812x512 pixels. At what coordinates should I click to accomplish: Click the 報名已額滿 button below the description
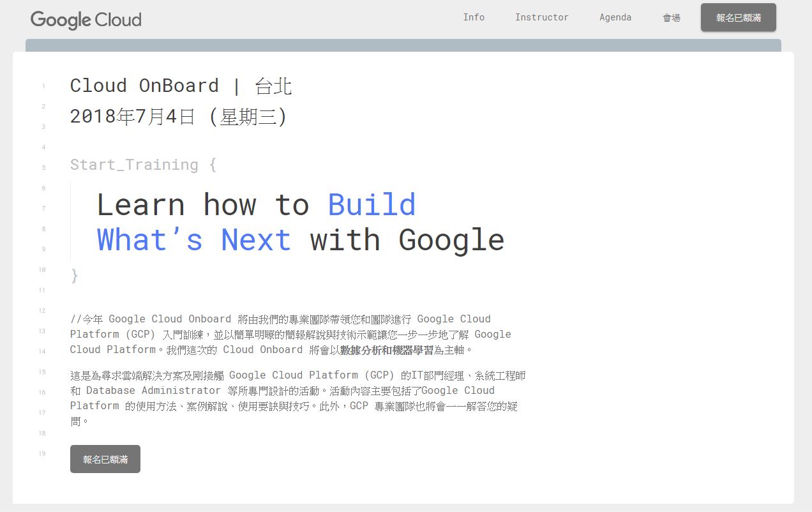pos(105,459)
